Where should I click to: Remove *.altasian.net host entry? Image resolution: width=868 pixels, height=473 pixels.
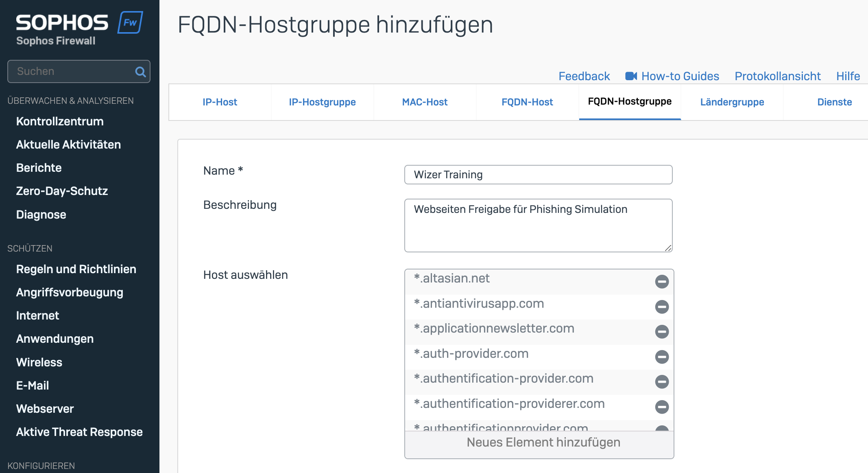[662, 281]
